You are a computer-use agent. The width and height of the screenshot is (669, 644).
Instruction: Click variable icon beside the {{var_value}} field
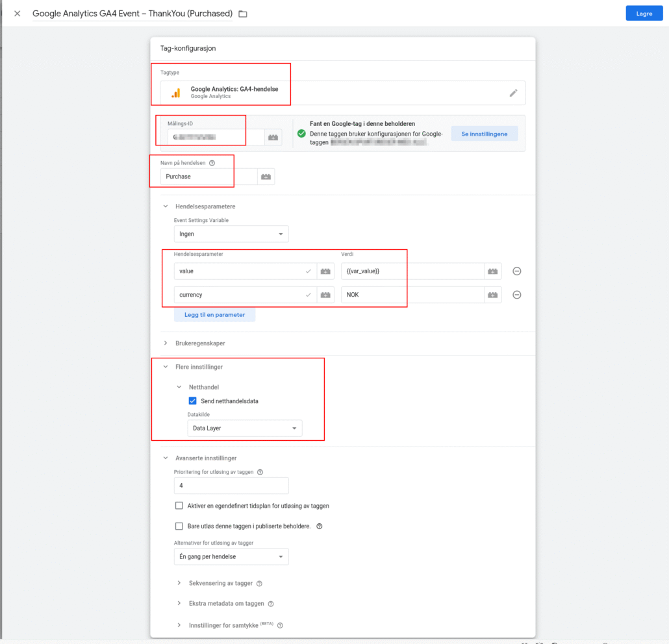(492, 271)
